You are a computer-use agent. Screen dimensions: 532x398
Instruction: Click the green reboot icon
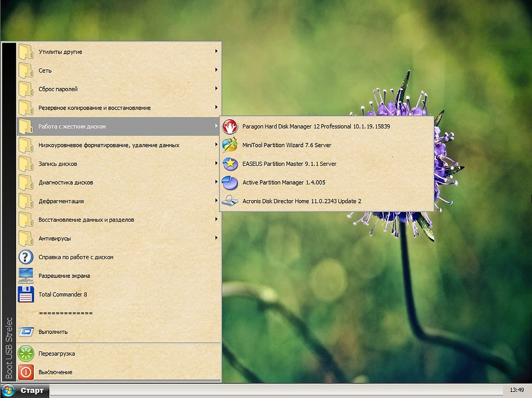pyautogui.click(x=26, y=354)
